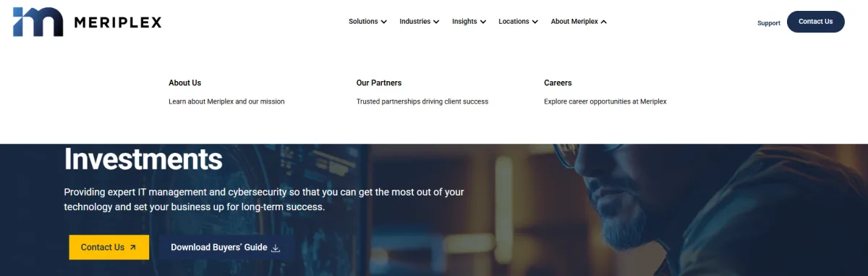The height and width of the screenshot is (276, 868).
Task: Go to the Support link
Action: (x=769, y=23)
